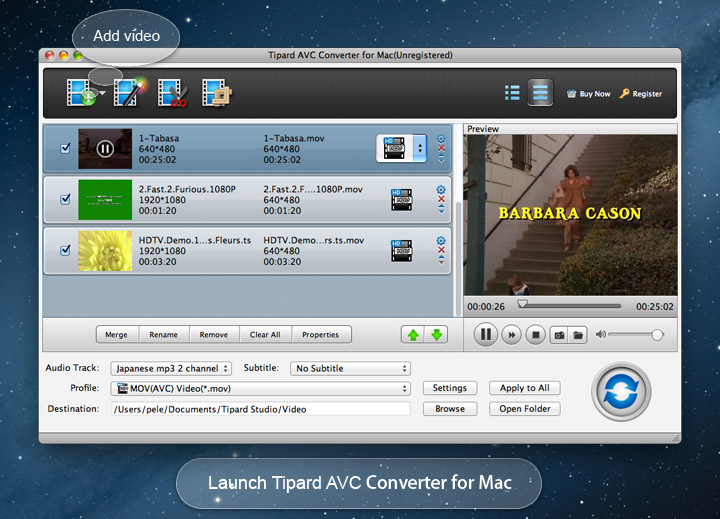
Task: Click the Destination path field
Action: 261,409
